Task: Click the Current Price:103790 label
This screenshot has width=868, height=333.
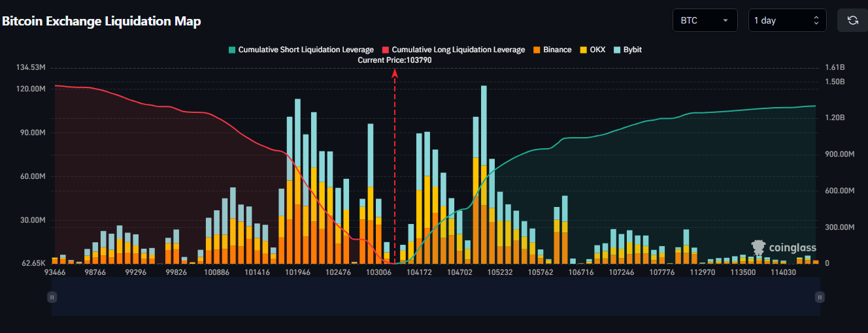Action: [395, 60]
